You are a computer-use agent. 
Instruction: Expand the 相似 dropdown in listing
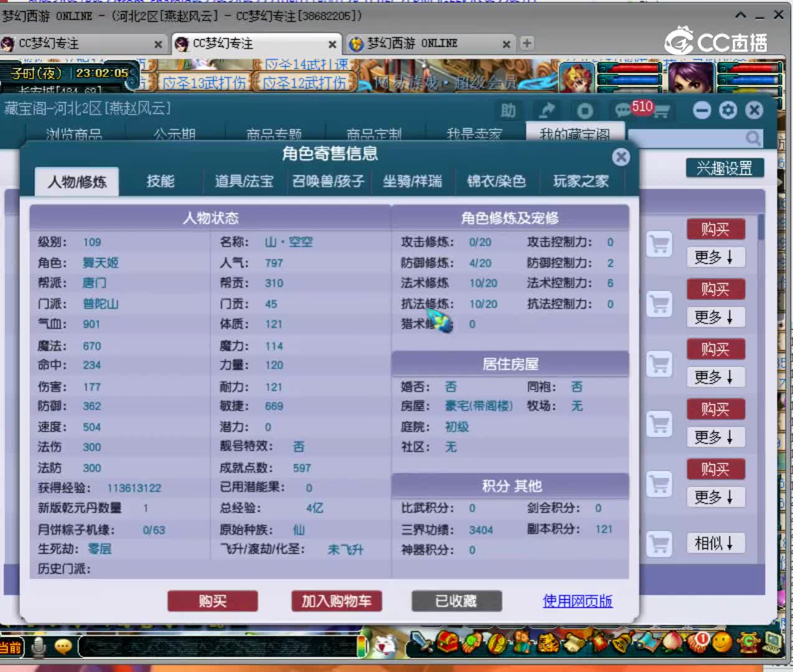tap(715, 543)
